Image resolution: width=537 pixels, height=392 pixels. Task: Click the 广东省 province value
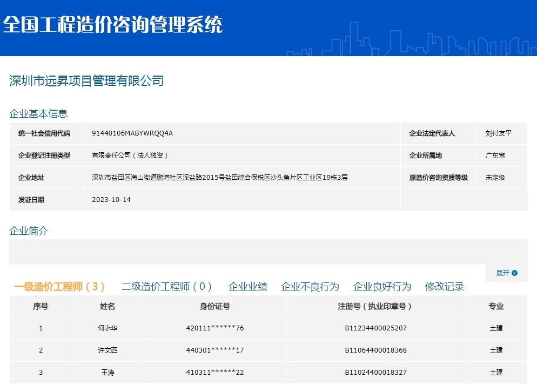(x=495, y=156)
